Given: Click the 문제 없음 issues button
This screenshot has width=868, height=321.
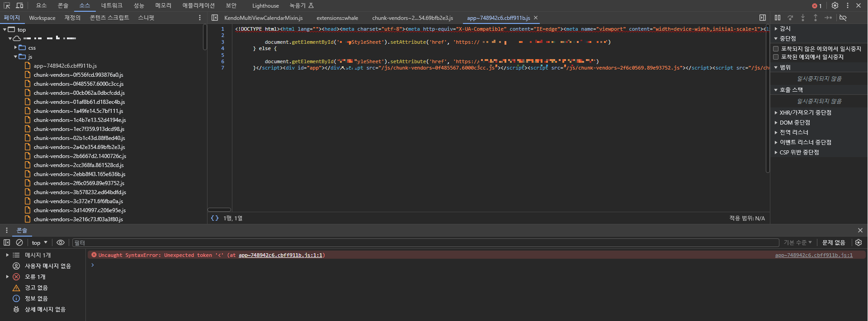Looking at the screenshot, I should [x=834, y=242].
